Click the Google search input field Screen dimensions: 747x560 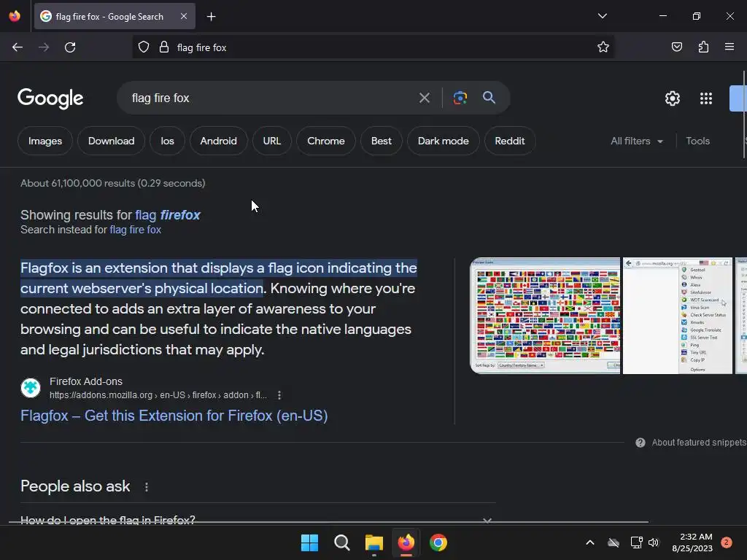(x=269, y=98)
